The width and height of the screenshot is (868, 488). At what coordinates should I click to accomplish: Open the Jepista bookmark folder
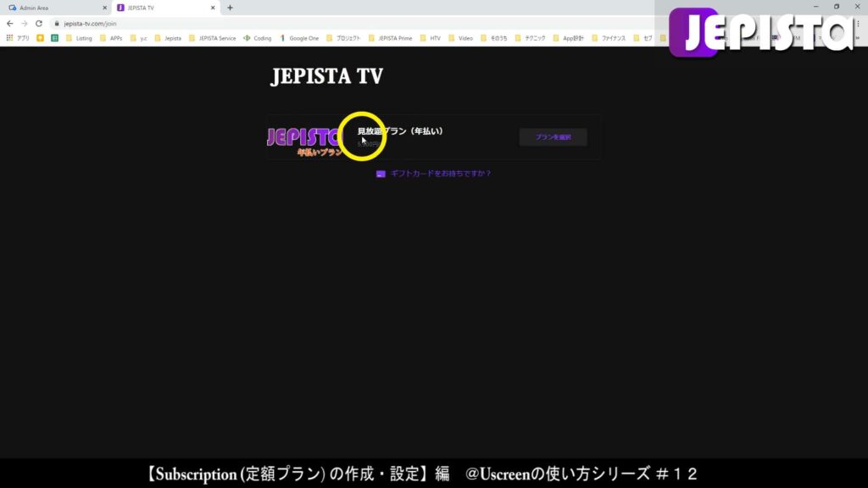(x=168, y=38)
